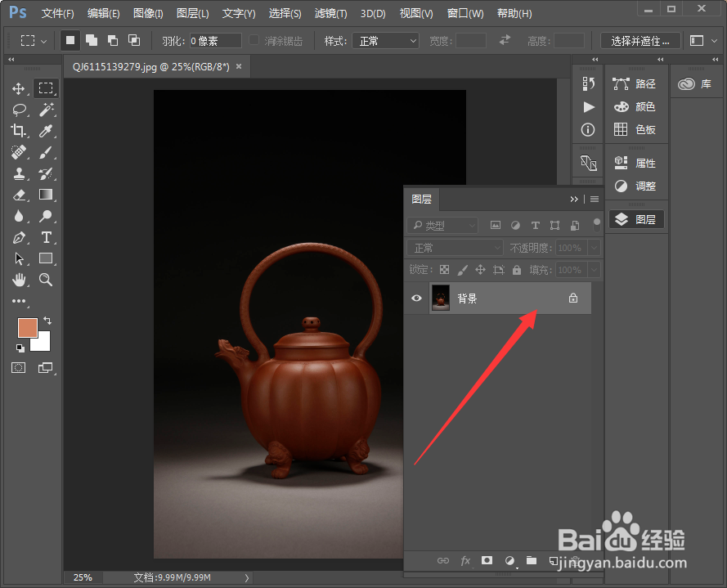Open the extra tools ellipsis menu
Screen dimensions: 727x588
click(19, 301)
